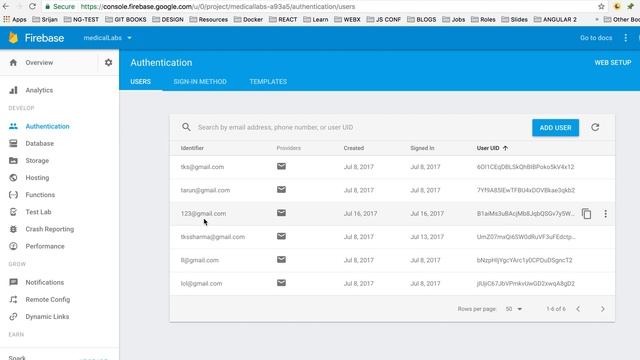Open Database section in sidebar
Viewport: 640px width, 360px height.
tap(40, 143)
